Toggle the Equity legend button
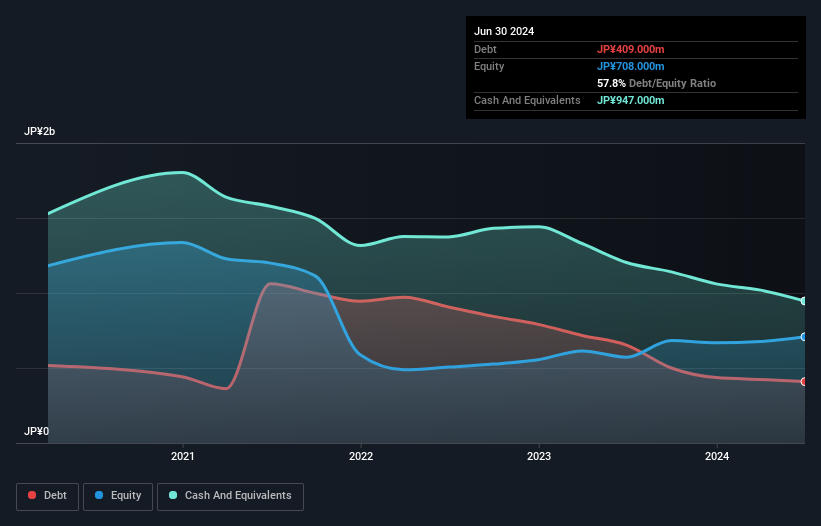 point(118,496)
